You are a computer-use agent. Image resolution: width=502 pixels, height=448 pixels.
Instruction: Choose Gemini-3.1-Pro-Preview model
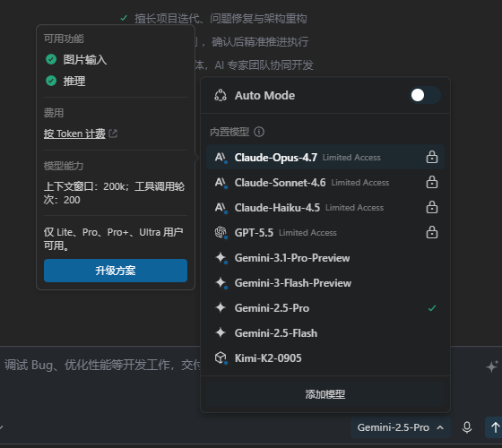tap(325, 258)
